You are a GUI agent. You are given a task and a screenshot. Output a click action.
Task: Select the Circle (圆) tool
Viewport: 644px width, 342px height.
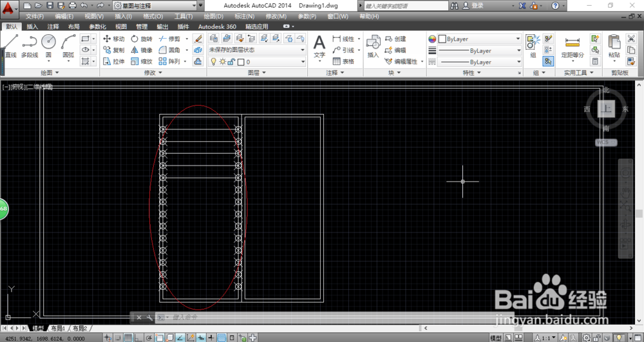click(48, 46)
